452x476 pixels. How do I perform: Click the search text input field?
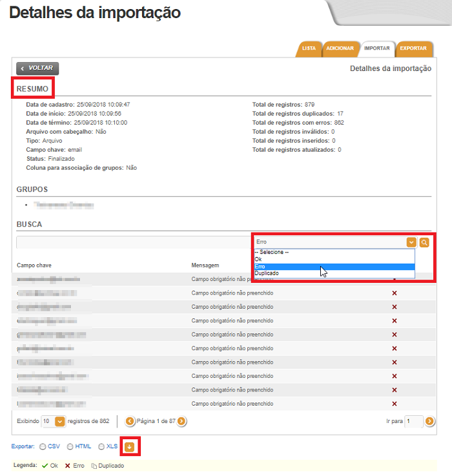pyautogui.click(x=134, y=242)
